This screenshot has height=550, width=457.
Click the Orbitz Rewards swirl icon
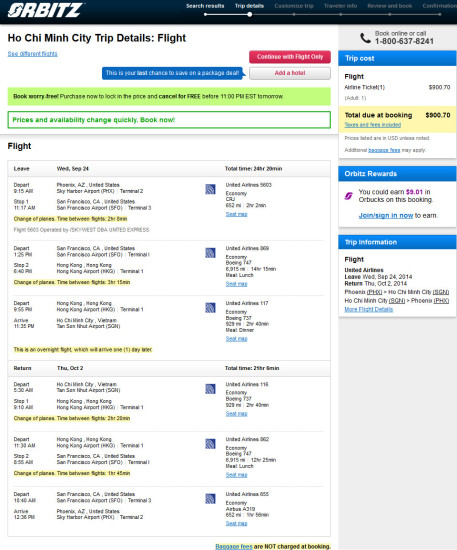[x=349, y=196]
